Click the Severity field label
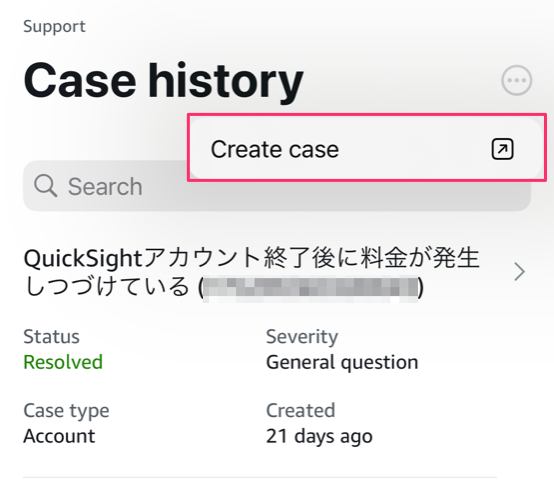Image resolution: width=554 pixels, height=481 pixels. (x=302, y=337)
